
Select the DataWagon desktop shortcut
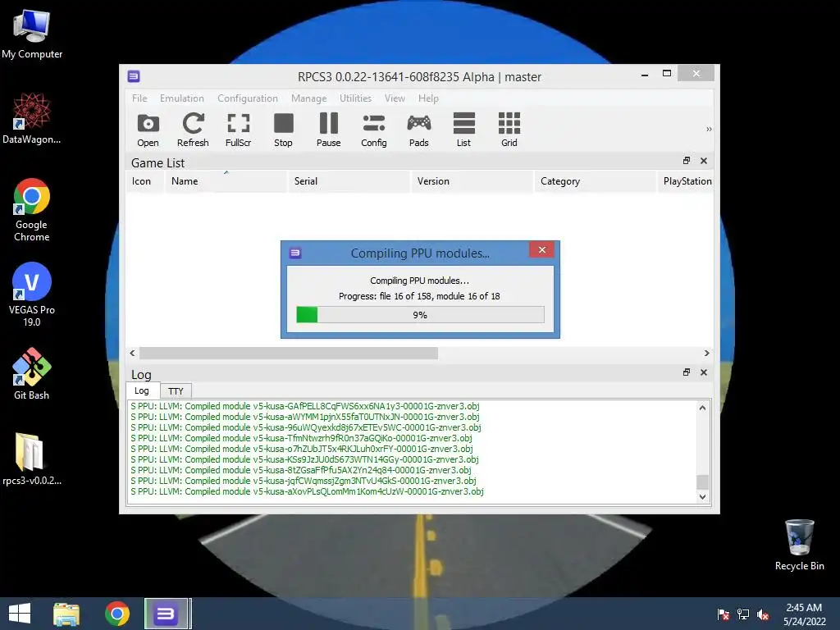coord(32,119)
